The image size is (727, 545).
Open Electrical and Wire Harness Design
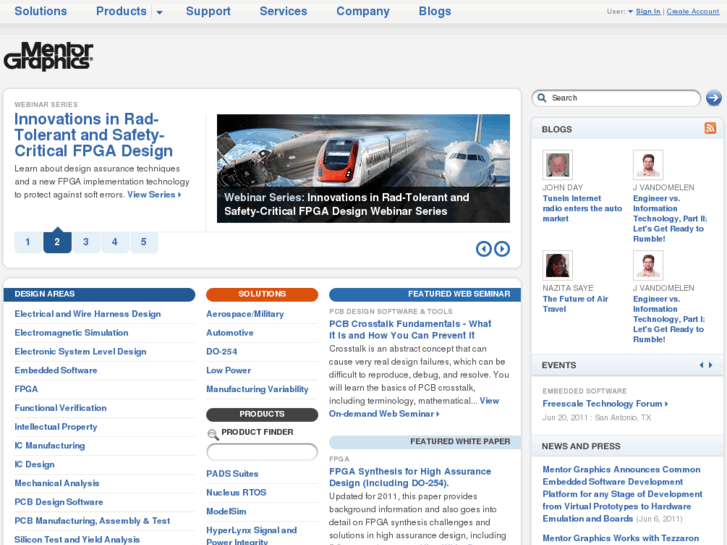pos(88,314)
